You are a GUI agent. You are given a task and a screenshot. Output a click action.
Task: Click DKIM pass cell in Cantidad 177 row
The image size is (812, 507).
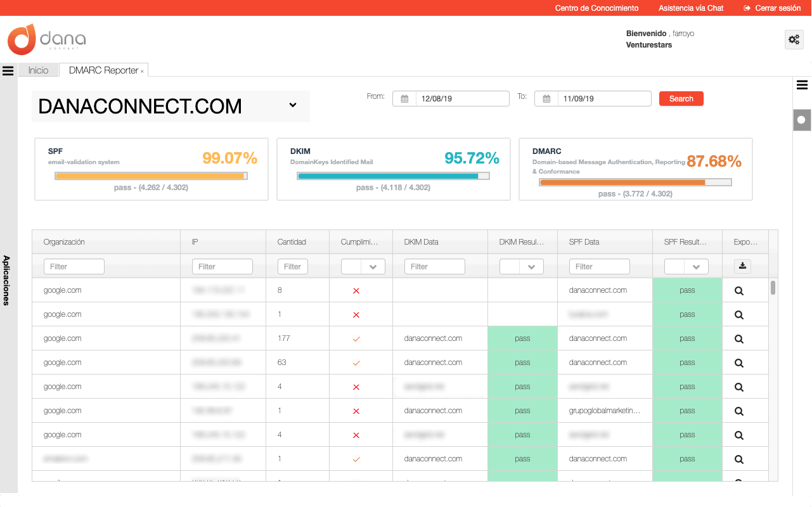tap(522, 338)
